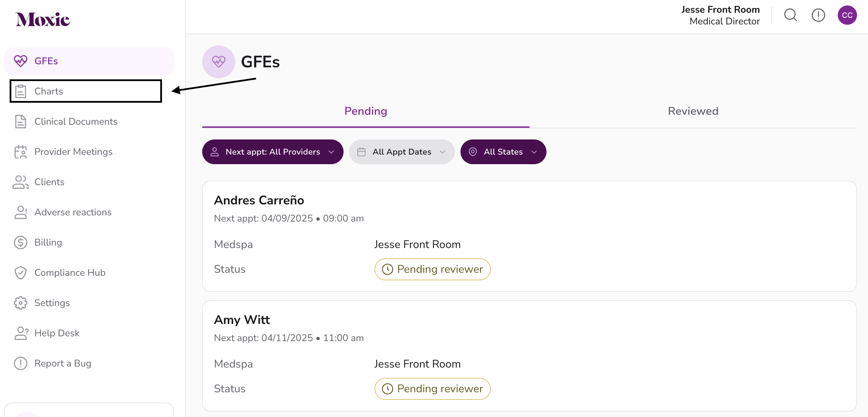Open Andres Carreño's GFE card
This screenshot has height=417, width=868.
coord(529,236)
